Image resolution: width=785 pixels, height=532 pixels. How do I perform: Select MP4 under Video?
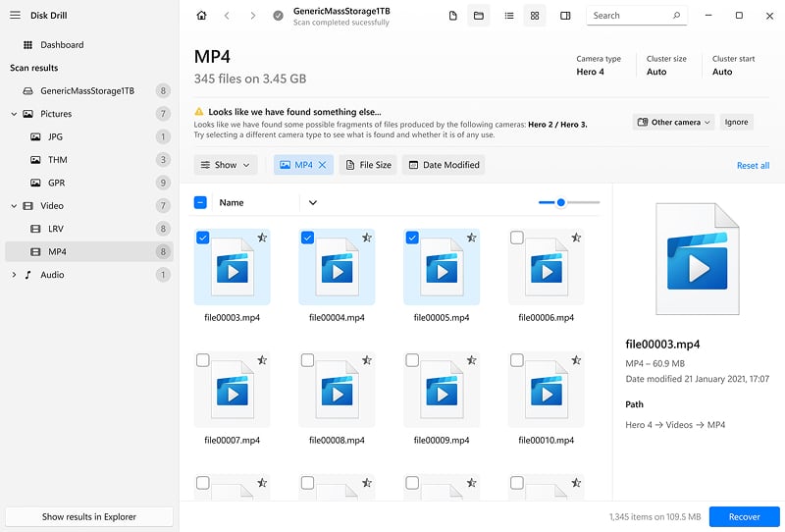coord(89,251)
